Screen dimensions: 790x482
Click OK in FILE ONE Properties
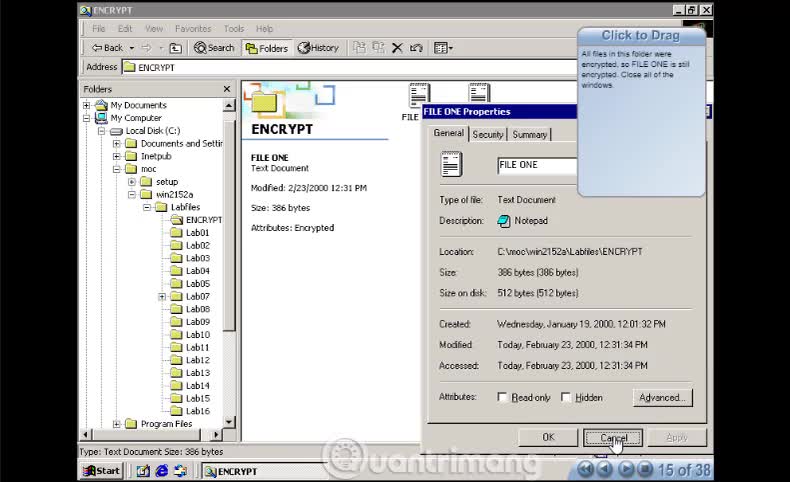coord(548,437)
